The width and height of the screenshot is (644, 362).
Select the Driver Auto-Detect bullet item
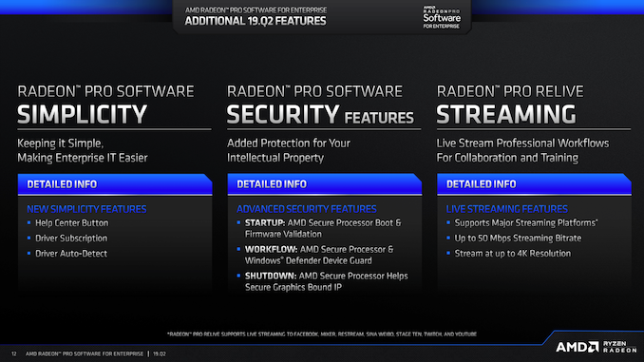pos(71,254)
